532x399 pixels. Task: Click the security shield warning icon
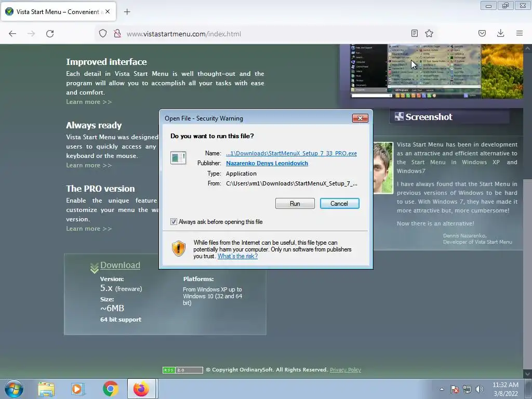[x=179, y=248]
